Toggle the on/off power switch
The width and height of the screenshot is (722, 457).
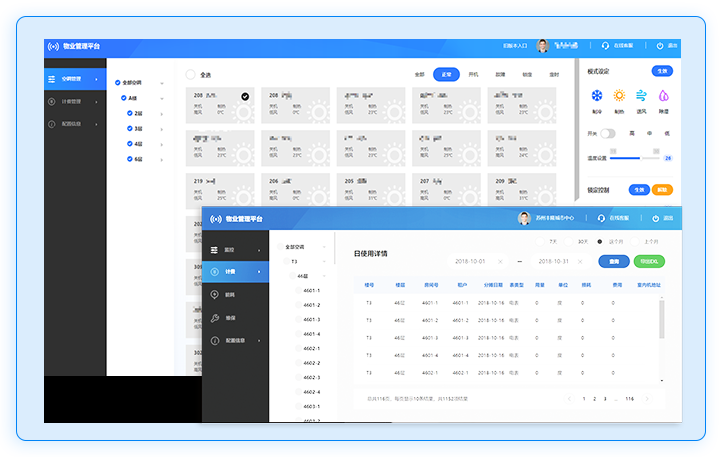[607, 133]
